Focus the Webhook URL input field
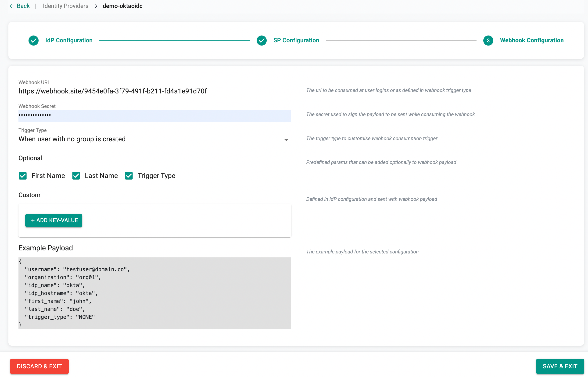 tap(154, 91)
